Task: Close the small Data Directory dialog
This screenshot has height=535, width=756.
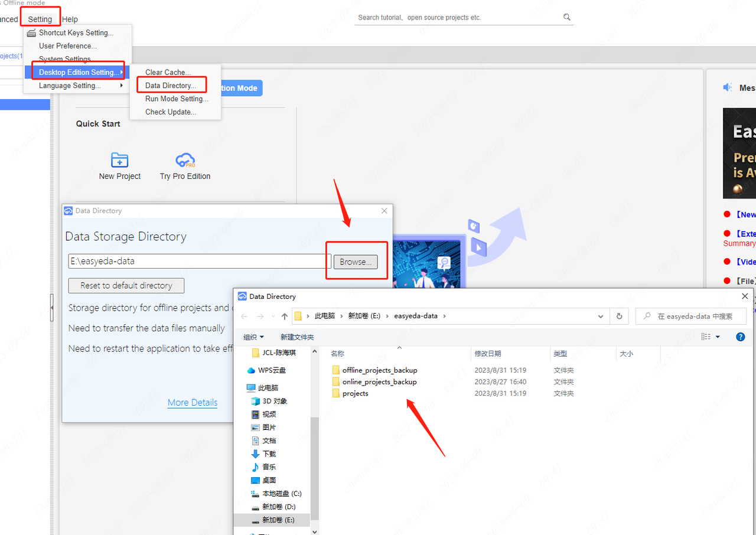Action: tap(384, 211)
